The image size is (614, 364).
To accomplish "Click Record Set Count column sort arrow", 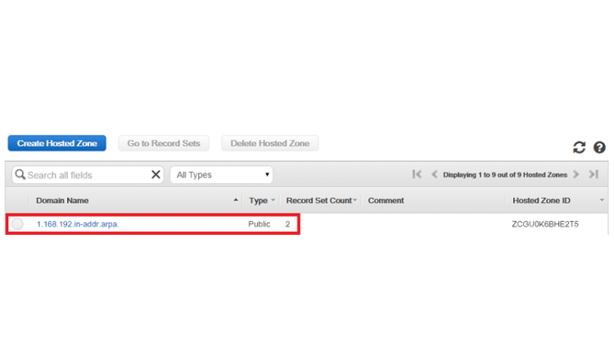I will (x=356, y=200).
